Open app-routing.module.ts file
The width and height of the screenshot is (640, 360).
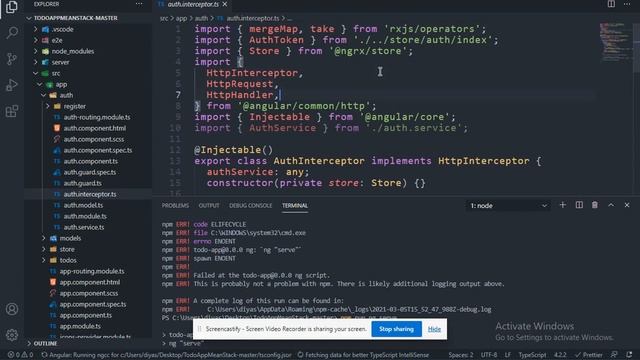[92, 271]
